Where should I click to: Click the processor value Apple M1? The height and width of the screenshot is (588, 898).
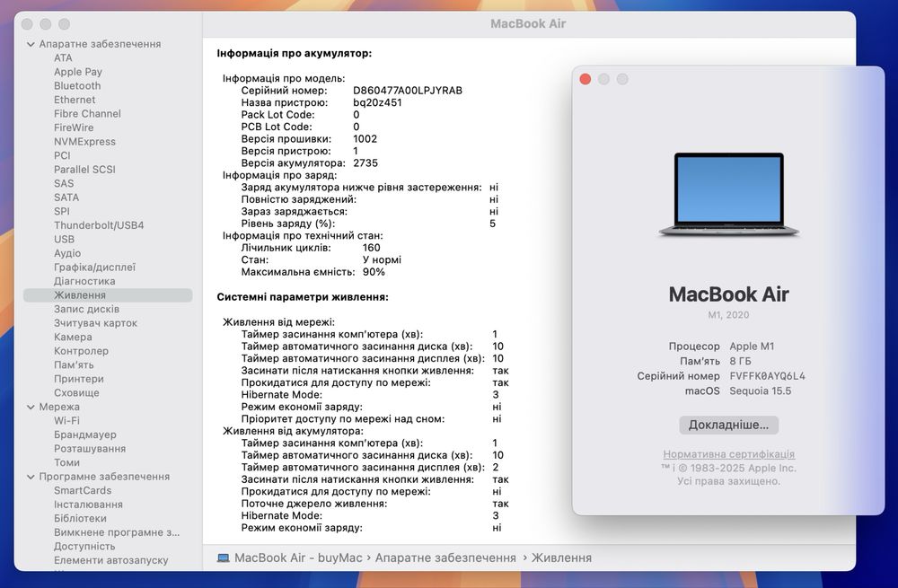752,347
